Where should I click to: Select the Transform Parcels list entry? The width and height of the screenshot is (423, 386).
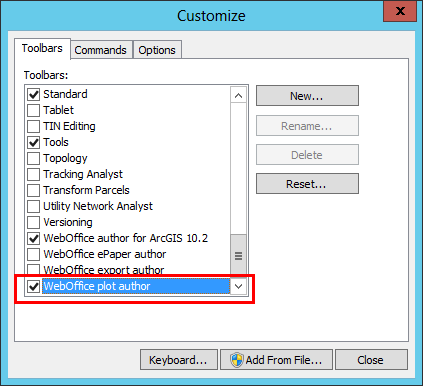pos(86,190)
